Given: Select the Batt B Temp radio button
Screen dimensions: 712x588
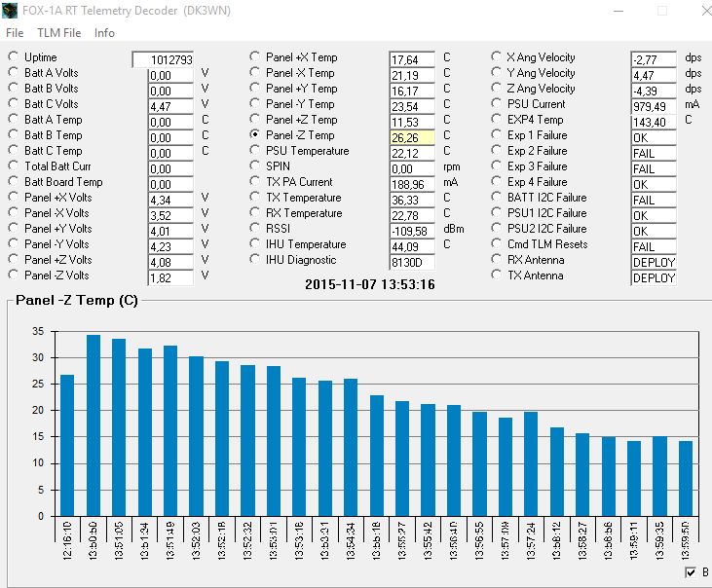Looking at the screenshot, I should 14,134.
